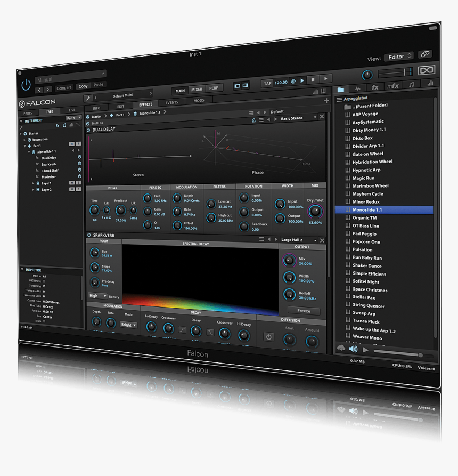The image size is (458, 476).
Task: Click the Arpeggiated folder list menu icon
Action: [339, 99]
